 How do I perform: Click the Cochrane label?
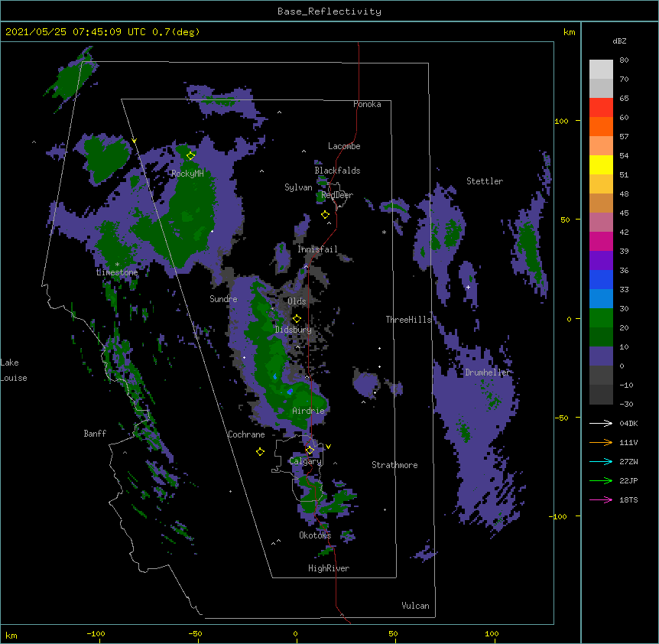246,434
